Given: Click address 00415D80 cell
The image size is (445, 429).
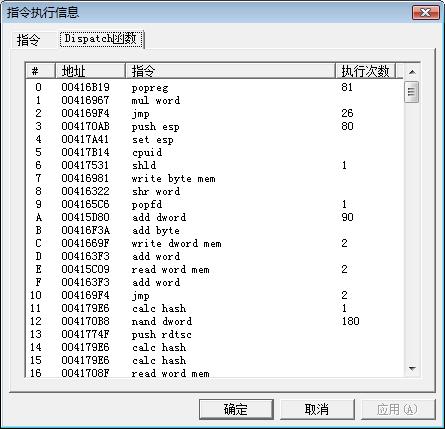Looking at the screenshot, I should (85, 217).
